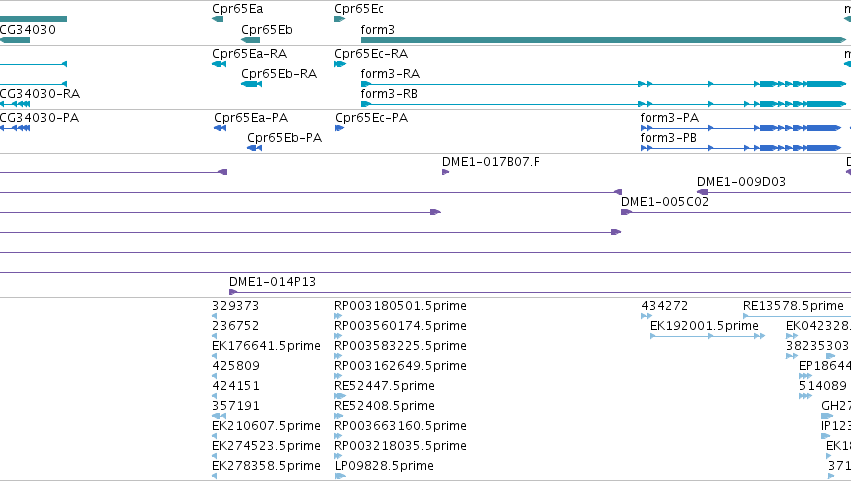Select the 434272 EST label
851x481 pixels.
click(x=665, y=306)
